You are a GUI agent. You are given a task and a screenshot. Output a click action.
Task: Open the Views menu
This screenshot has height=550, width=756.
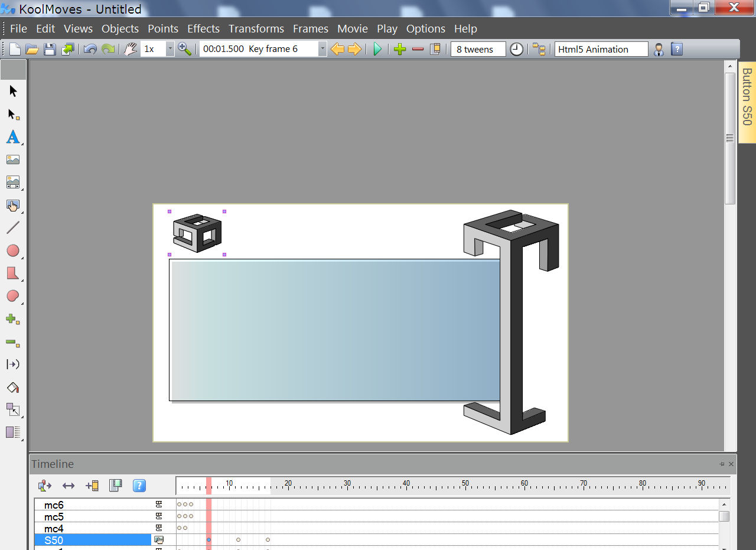click(79, 29)
